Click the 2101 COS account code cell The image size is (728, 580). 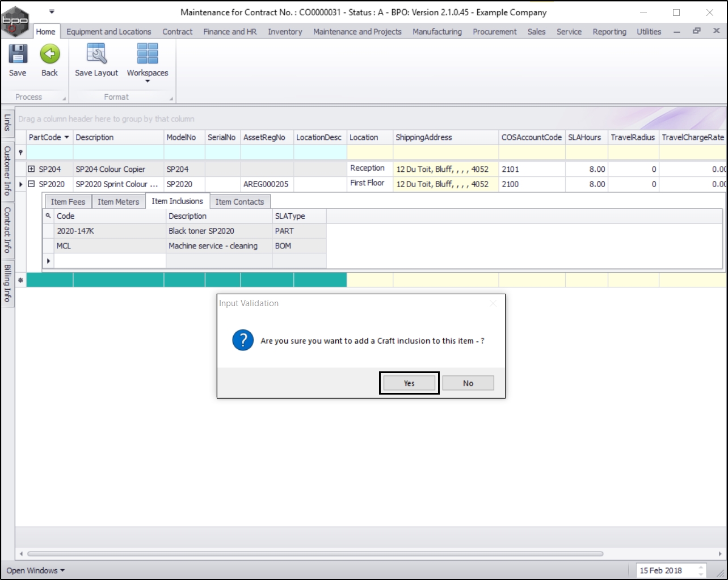tap(532, 169)
